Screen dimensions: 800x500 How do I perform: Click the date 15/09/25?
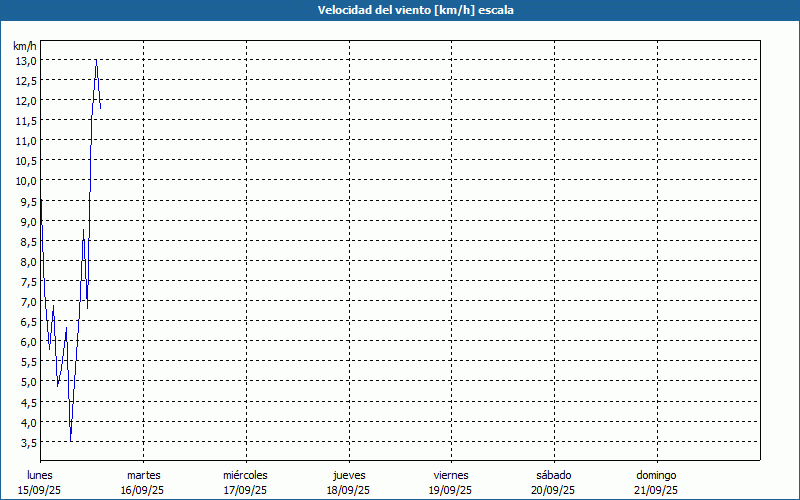click(39, 490)
